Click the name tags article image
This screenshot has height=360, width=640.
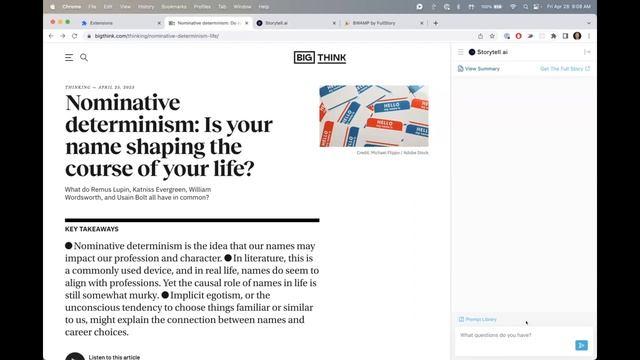point(374,116)
